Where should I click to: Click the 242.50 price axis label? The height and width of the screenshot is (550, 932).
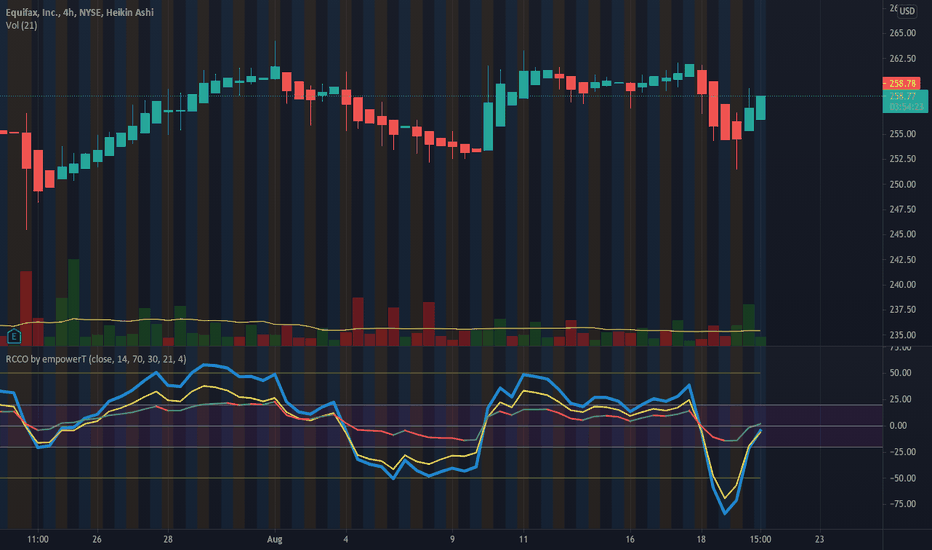[902, 259]
